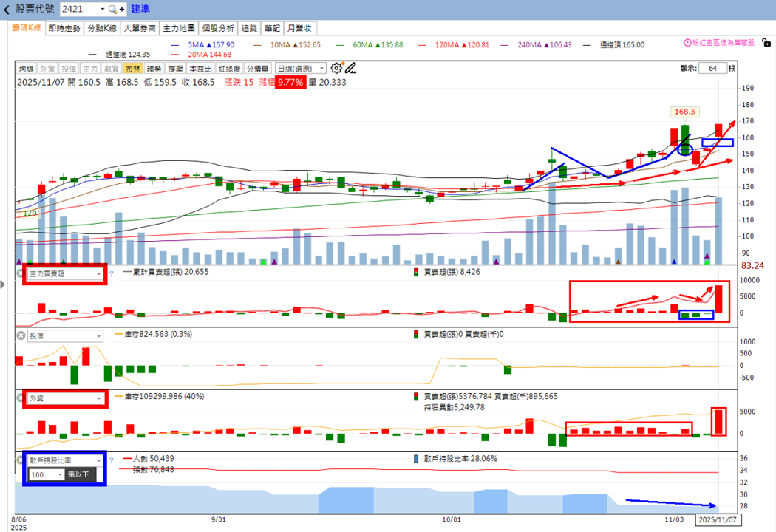Close the 投信 indicator panel

point(21,335)
